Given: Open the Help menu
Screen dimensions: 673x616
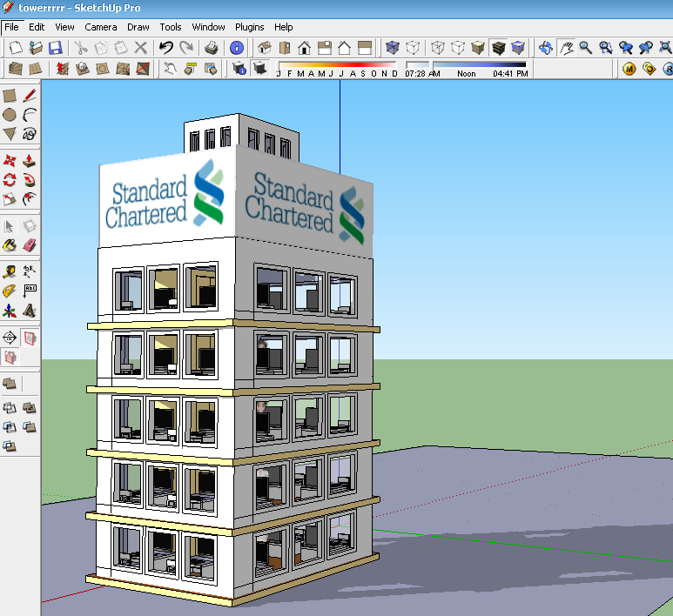Looking at the screenshot, I should (283, 27).
